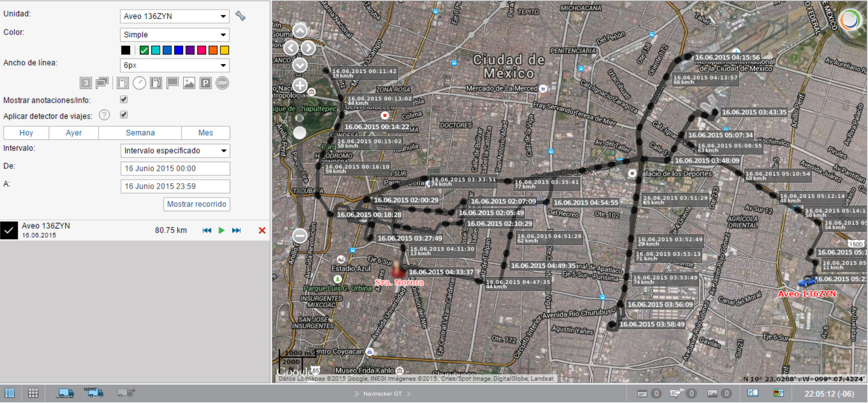
Task: Open the Unidad dropdown showing Aveo 136ZYN
Action: pos(174,16)
